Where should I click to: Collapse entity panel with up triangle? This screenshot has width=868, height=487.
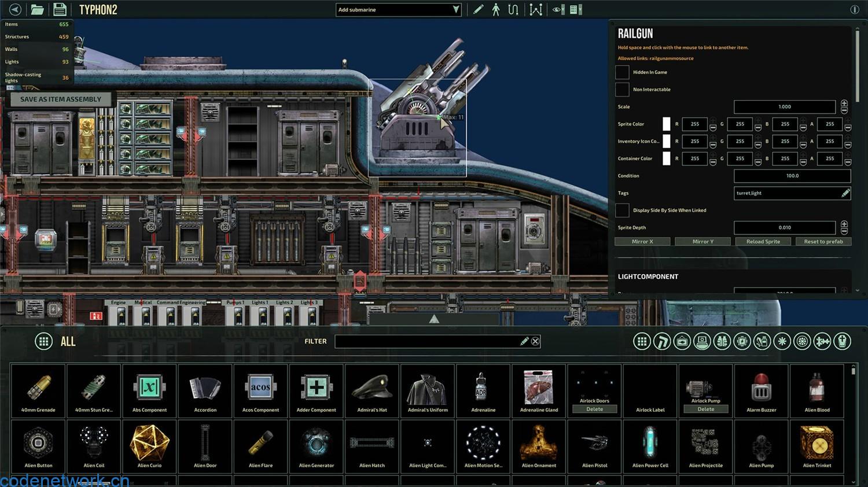[x=434, y=319]
